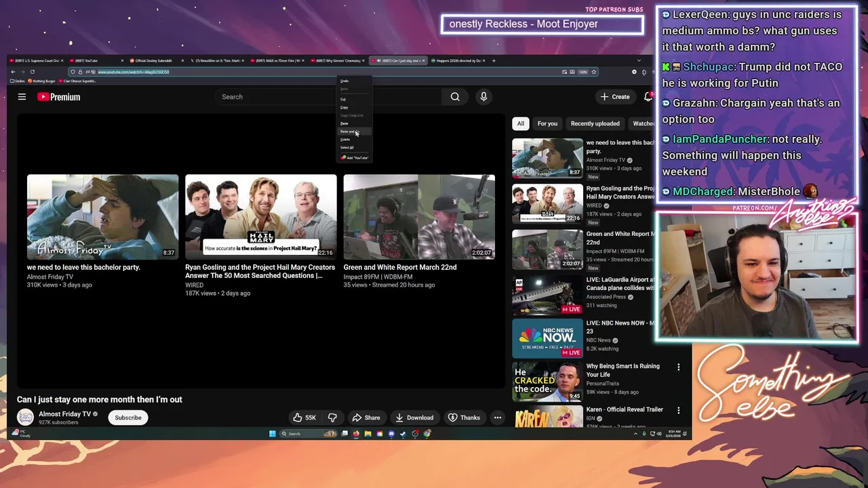
Task: Select Paste in the context menu
Action: (x=344, y=123)
